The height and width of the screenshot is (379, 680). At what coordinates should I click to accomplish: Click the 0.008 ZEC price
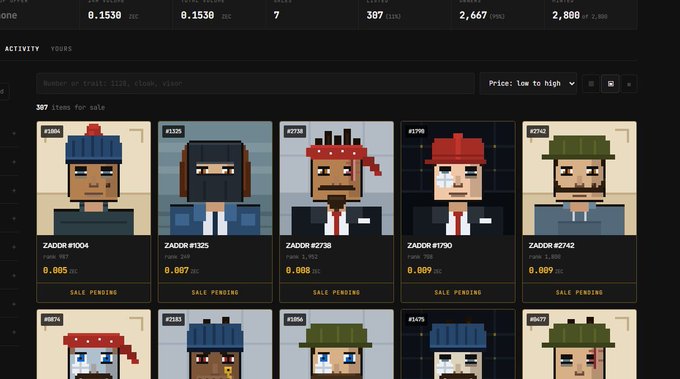(x=303, y=270)
